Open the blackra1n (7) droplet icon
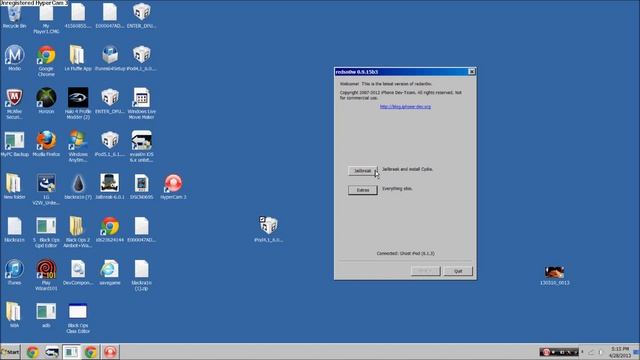The width and height of the screenshot is (640, 360). point(78,186)
